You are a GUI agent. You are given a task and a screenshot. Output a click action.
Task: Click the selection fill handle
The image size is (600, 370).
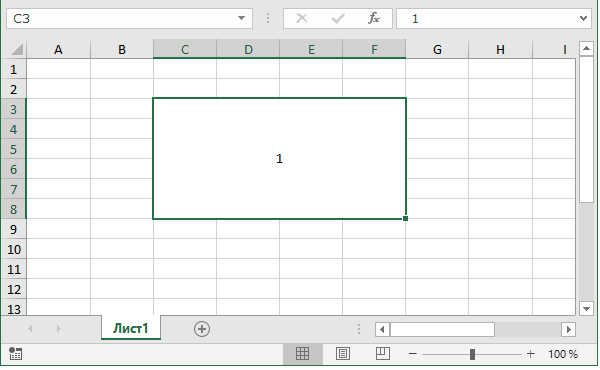click(405, 218)
